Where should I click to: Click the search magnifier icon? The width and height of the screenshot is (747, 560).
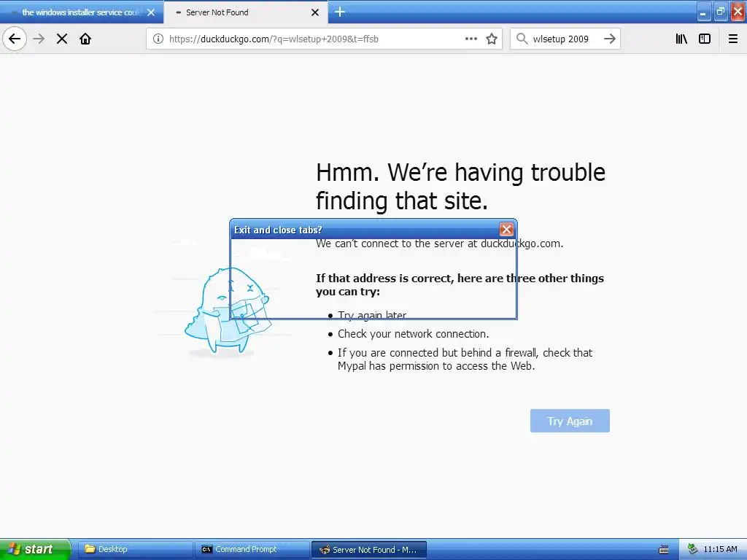(x=522, y=39)
